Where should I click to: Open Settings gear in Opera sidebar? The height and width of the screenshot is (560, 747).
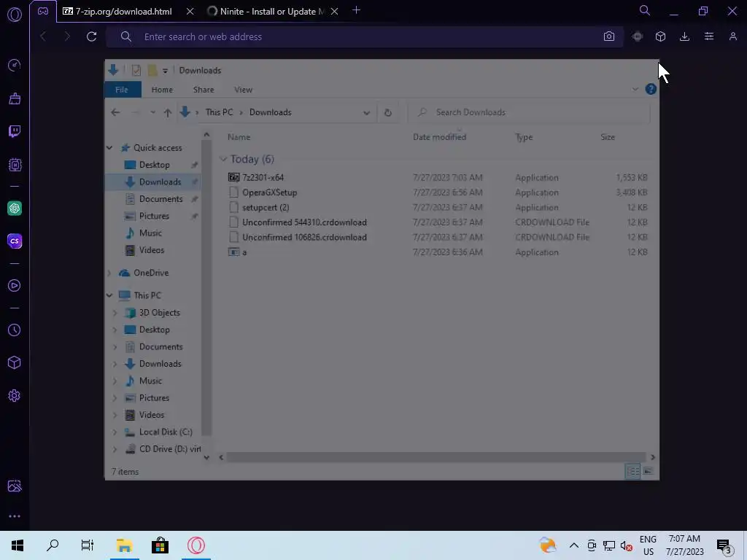(x=15, y=396)
